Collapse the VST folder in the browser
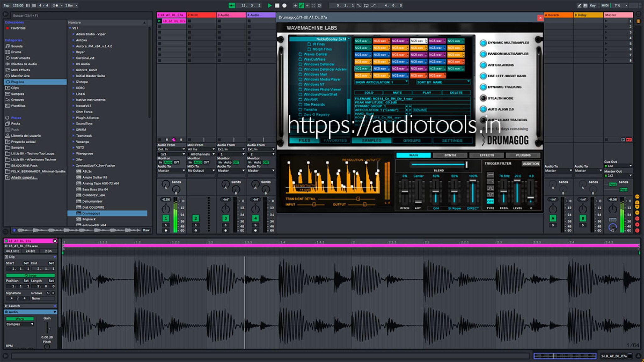The image size is (644, 362). pyautogui.click(x=70, y=28)
